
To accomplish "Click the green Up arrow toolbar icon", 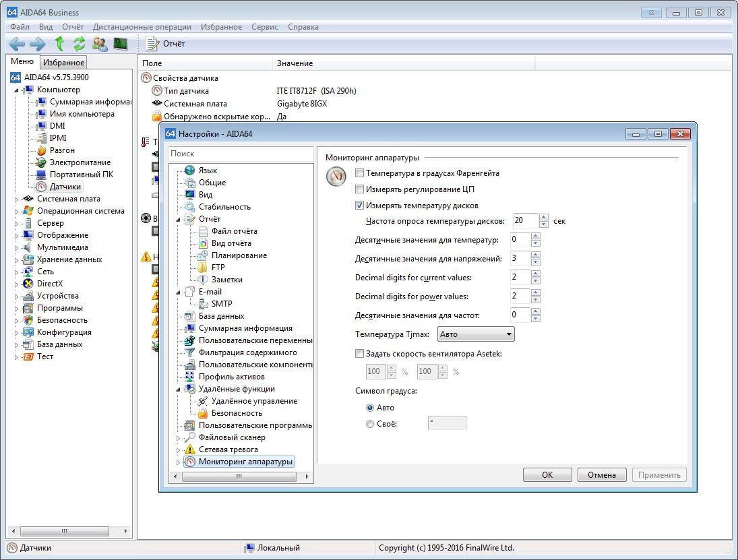I will [x=59, y=44].
